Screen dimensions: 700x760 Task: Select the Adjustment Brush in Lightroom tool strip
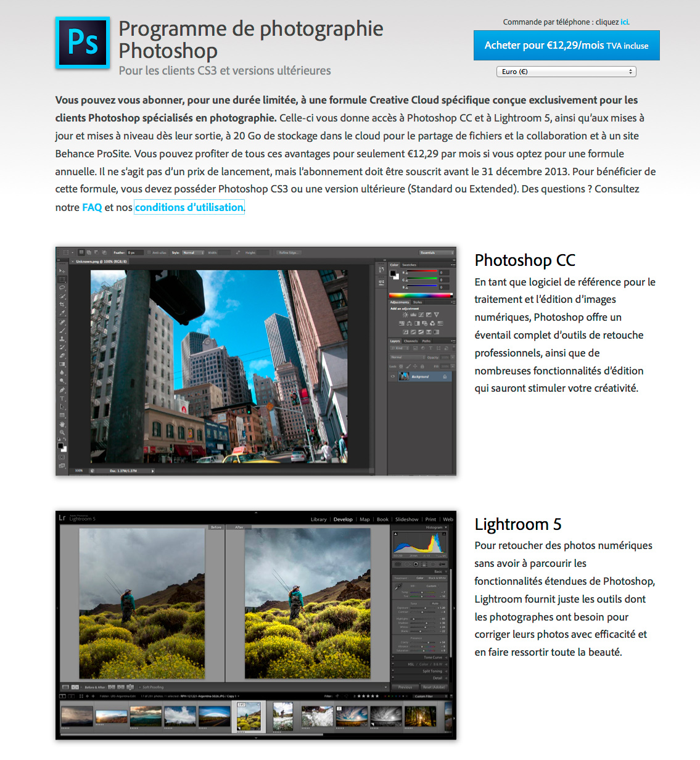442,564
